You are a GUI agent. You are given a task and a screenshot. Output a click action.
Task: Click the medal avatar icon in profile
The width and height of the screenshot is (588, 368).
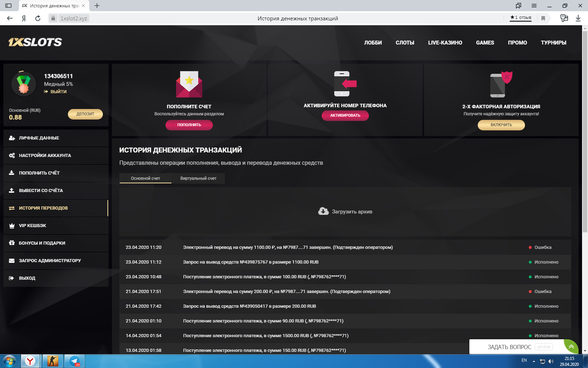(x=23, y=84)
